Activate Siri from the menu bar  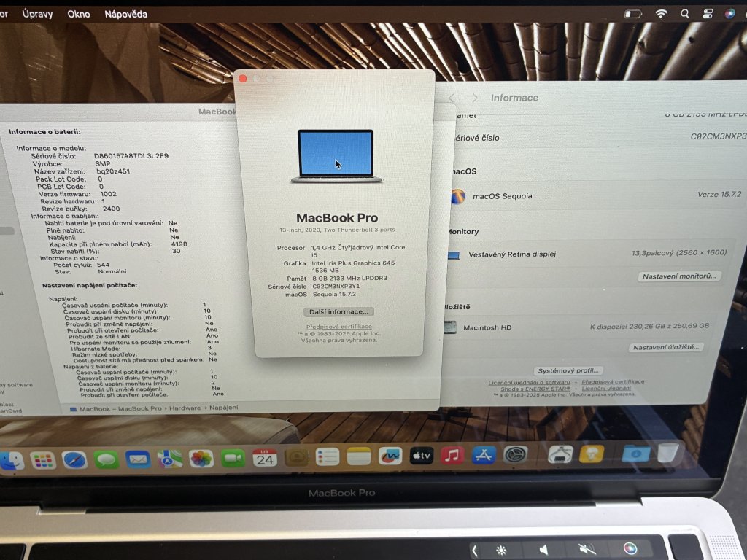(729, 14)
